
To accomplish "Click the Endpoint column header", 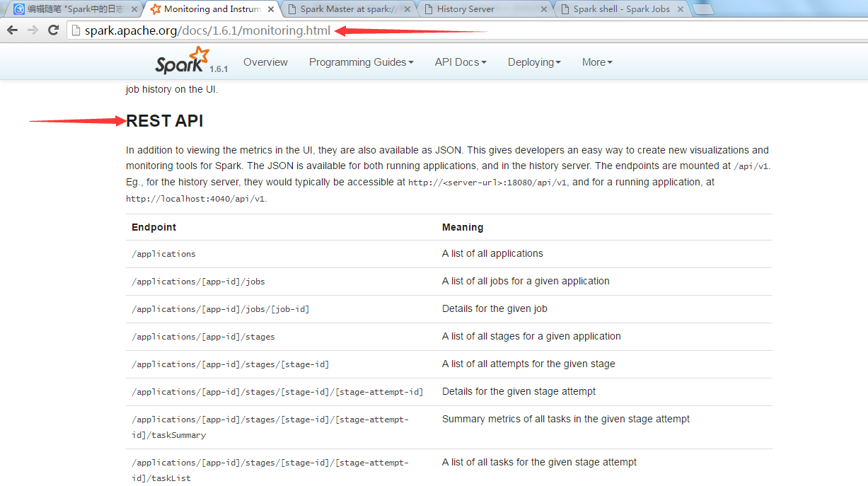I will (154, 227).
